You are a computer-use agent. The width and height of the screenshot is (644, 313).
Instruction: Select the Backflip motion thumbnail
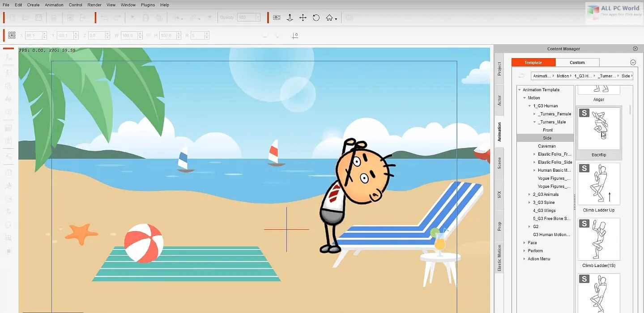click(x=599, y=129)
